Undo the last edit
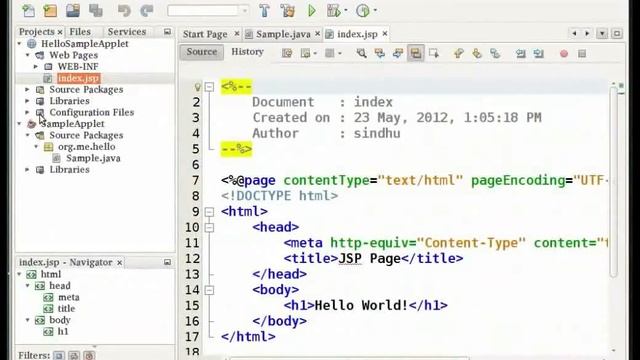 point(124,11)
